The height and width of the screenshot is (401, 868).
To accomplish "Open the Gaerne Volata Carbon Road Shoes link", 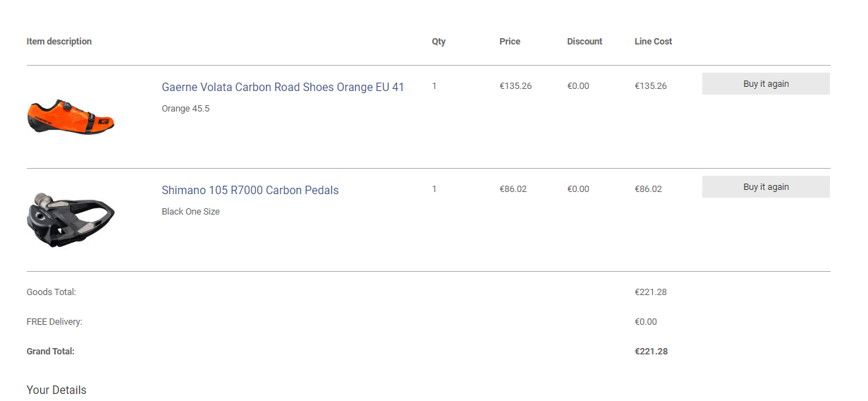I will click(x=283, y=88).
